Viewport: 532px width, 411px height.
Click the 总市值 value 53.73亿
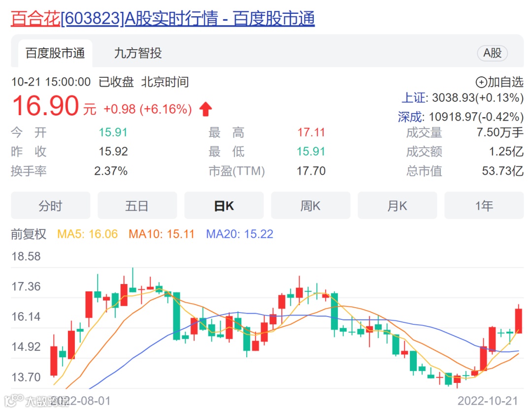pos(502,171)
